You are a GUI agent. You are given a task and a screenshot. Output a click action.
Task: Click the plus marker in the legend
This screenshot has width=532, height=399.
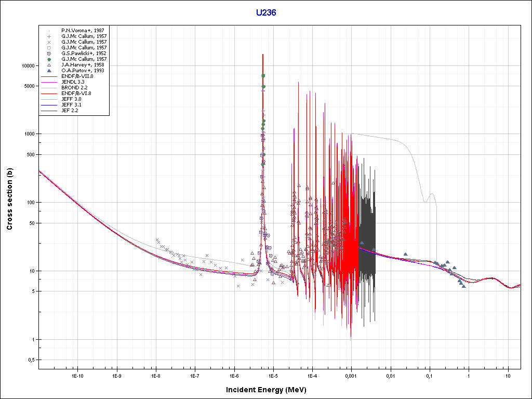[x=48, y=36]
